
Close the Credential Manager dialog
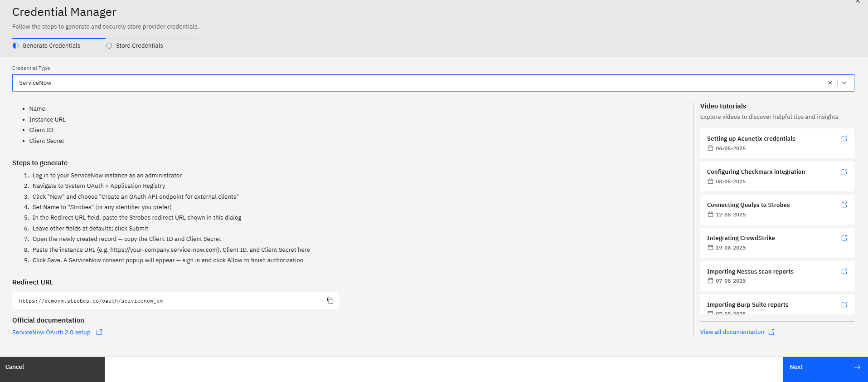coord(858,1)
